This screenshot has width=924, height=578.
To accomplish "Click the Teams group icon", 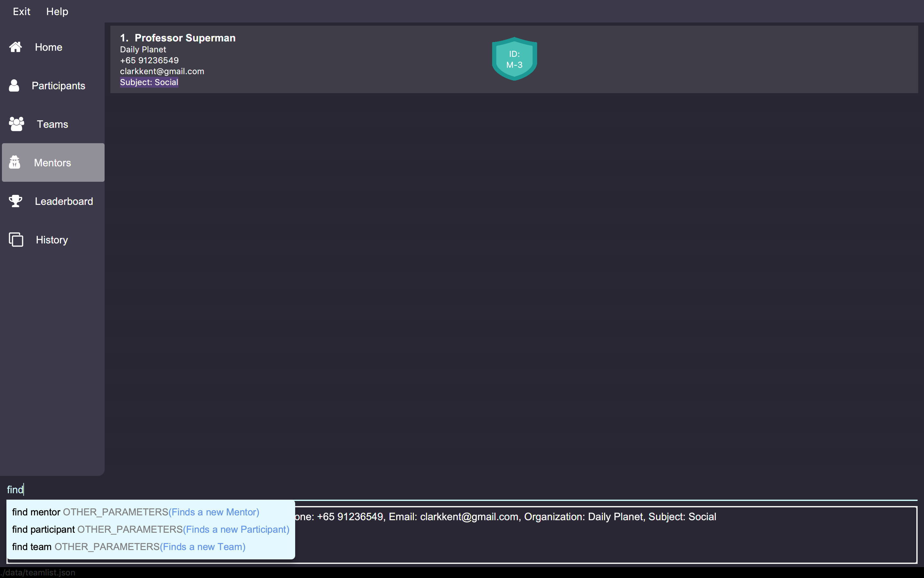I will (16, 124).
